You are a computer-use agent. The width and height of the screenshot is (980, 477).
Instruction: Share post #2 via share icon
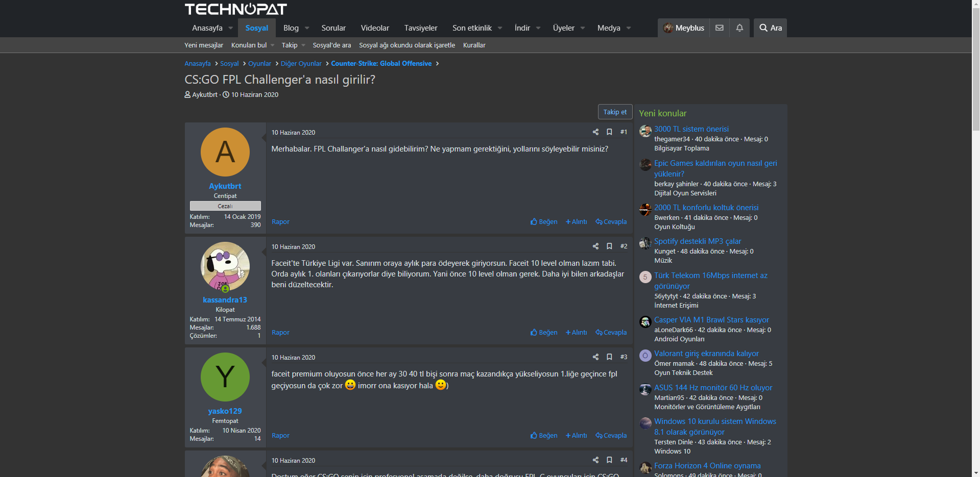click(x=595, y=246)
